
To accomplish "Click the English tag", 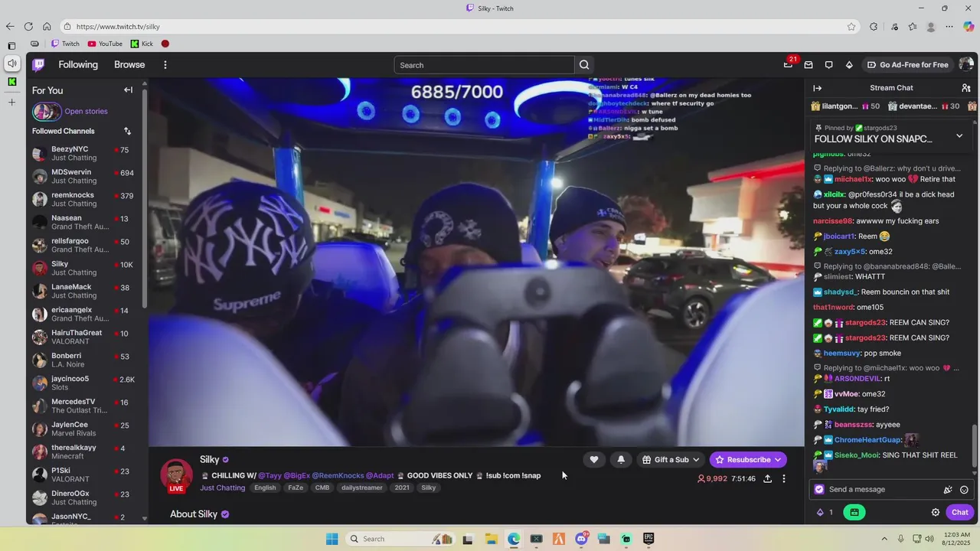I will (x=265, y=488).
